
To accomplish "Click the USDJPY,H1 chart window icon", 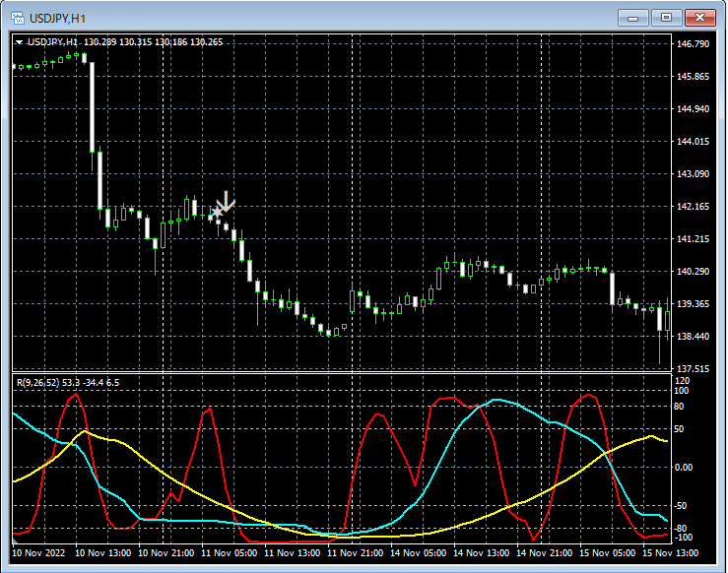I will tap(18, 18).
